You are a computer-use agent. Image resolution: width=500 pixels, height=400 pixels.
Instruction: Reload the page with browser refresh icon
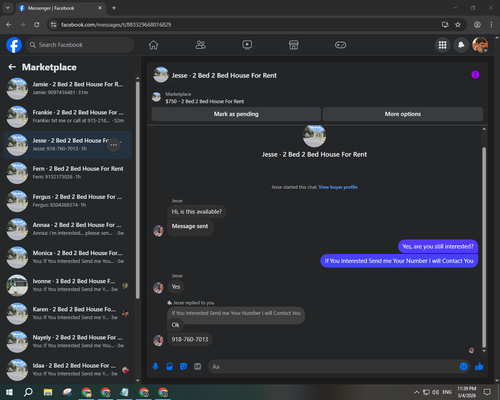[37, 25]
